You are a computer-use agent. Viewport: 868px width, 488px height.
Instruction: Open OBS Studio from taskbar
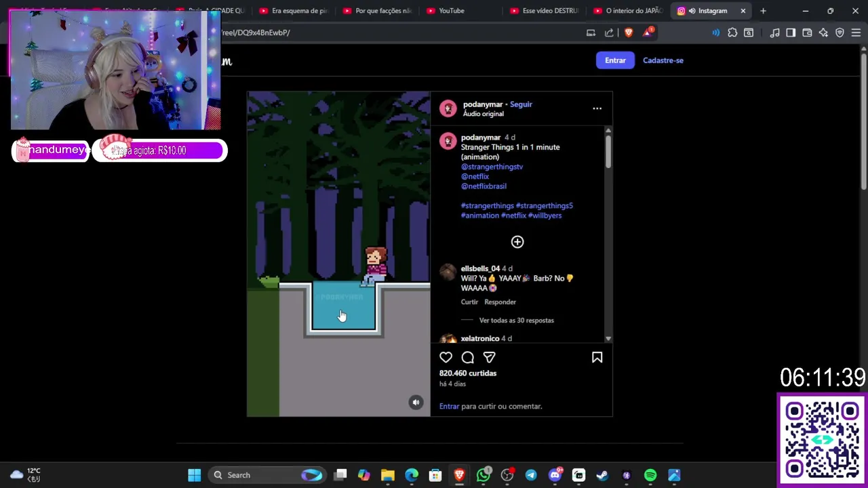[x=507, y=475]
